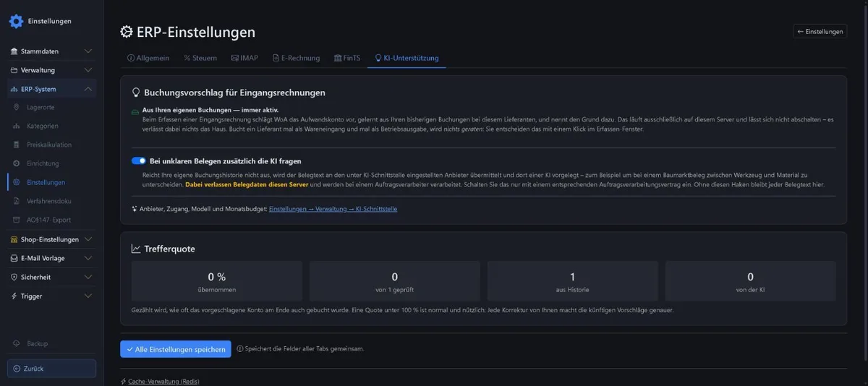
Task: Click the gear icon beside ERP-Einstellungen heading
Action: click(127, 33)
